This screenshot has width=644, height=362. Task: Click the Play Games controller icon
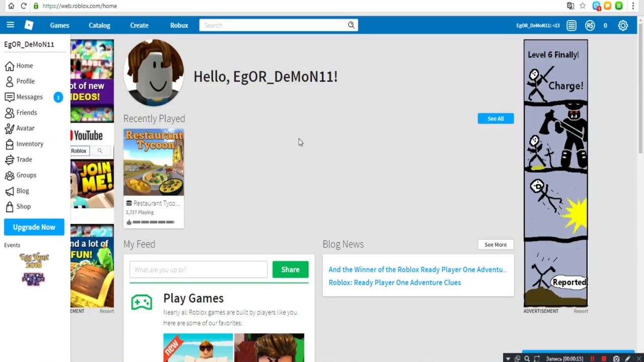click(x=141, y=302)
